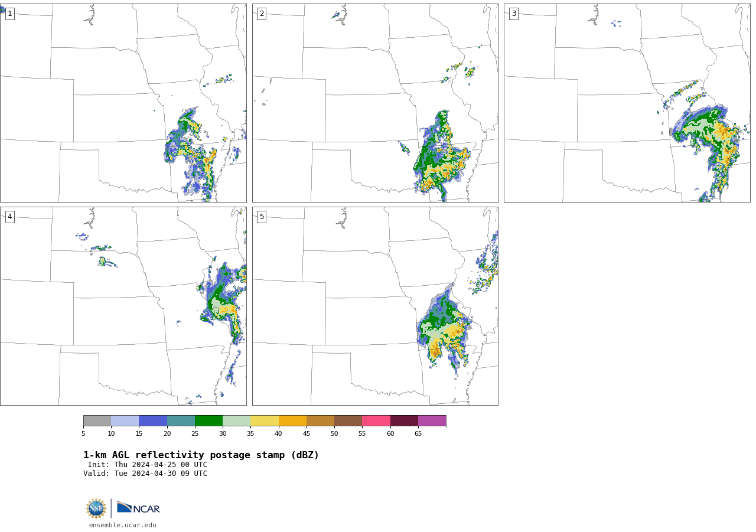Click the panel number label 1
The height and width of the screenshot is (532, 756).
pos(9,14)
